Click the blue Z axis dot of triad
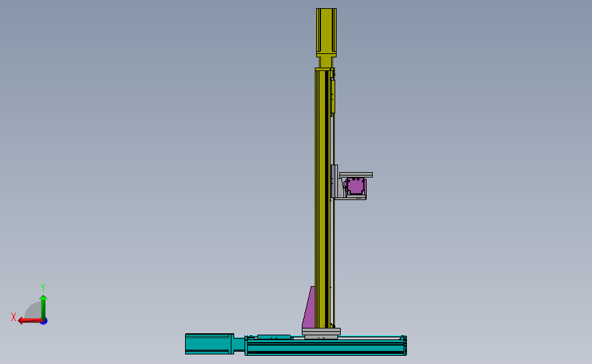The image size is (592, 364). [44, 322]
